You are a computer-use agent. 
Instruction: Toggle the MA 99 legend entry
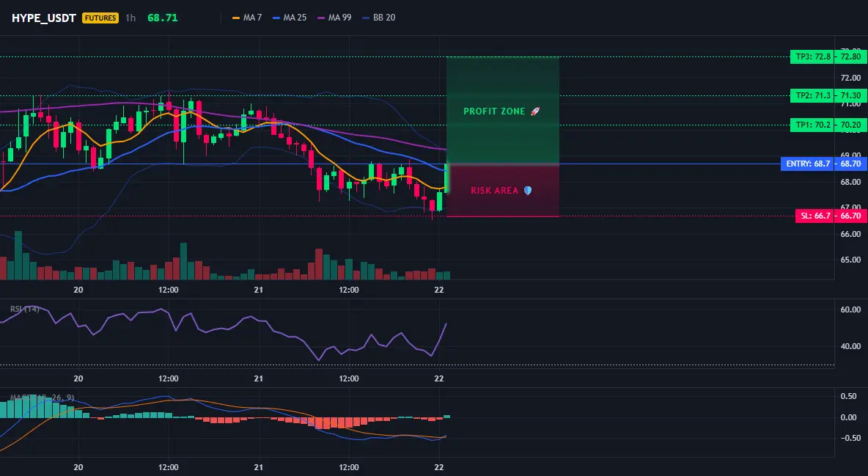334,18
